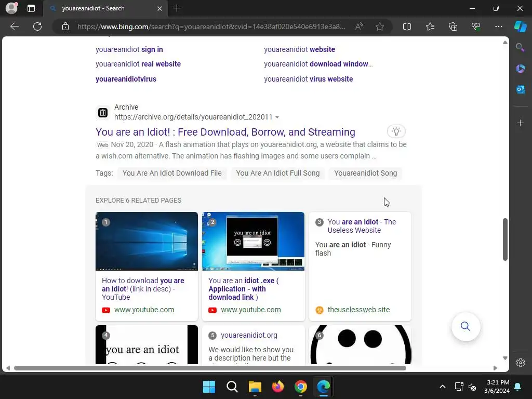Open Collections panel
The height and width of the screenshot is (399, 532).
pos(453,26)
